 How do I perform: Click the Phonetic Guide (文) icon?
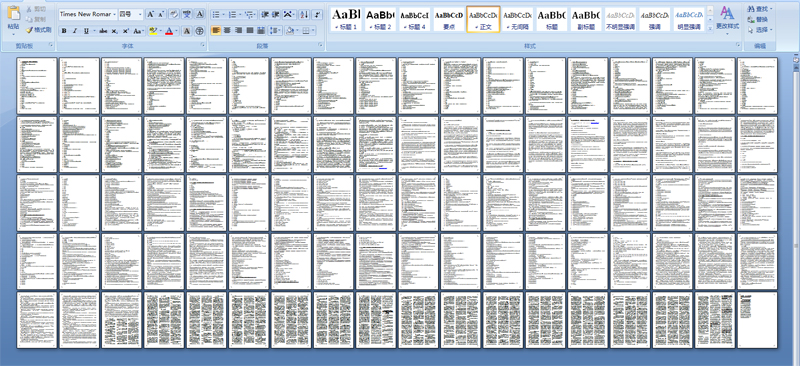point(187,14)
